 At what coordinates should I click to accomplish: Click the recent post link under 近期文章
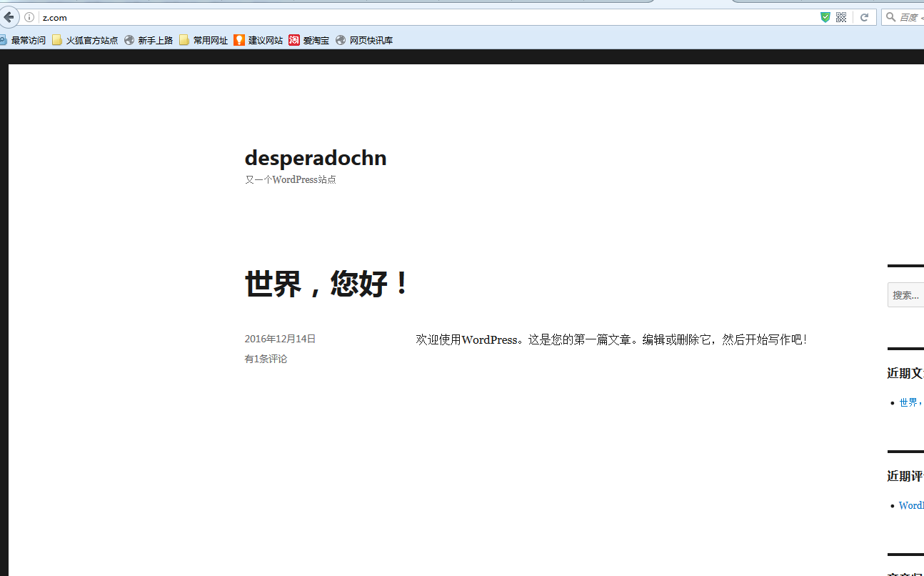pos(910,402)
